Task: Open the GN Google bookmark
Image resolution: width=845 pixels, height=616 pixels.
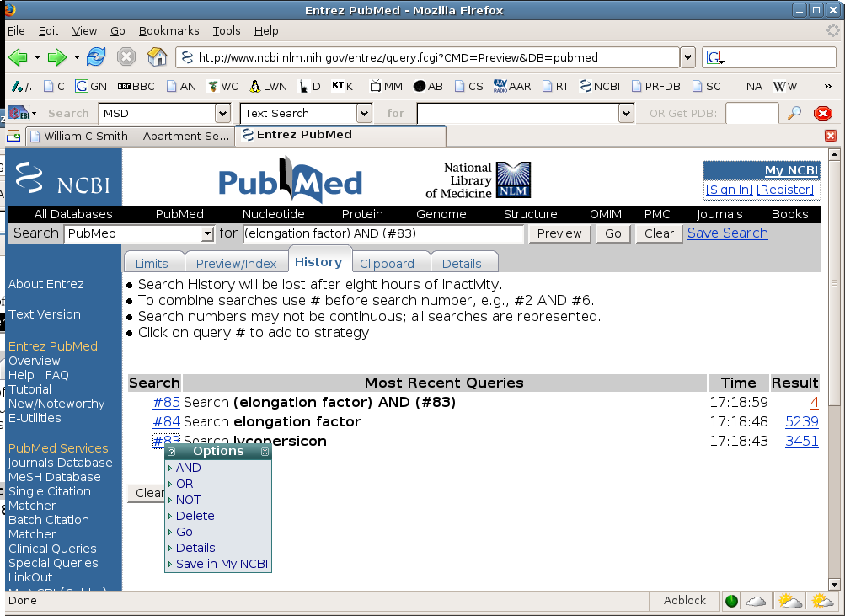Action: click(x=90, y=86)
